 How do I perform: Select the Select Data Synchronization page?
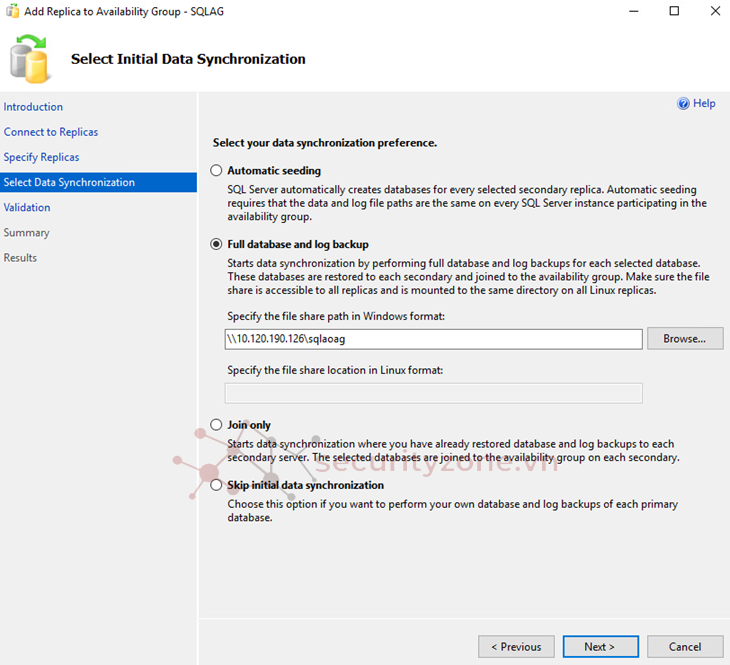tap(69, 182)
